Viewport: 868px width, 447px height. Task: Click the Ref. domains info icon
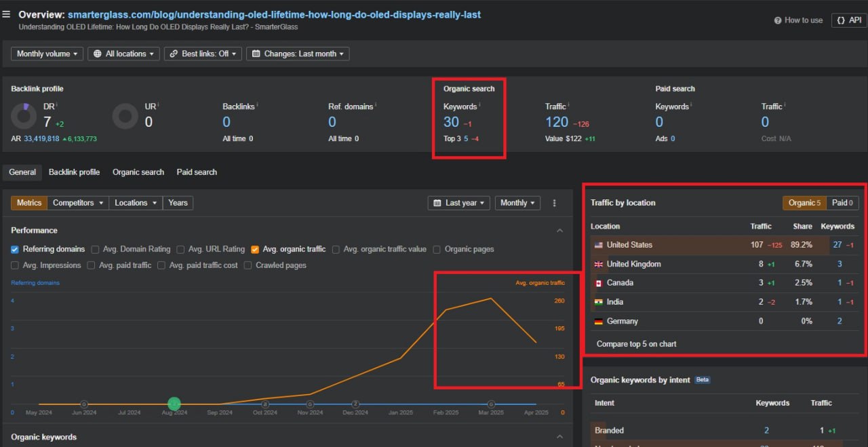376,105
